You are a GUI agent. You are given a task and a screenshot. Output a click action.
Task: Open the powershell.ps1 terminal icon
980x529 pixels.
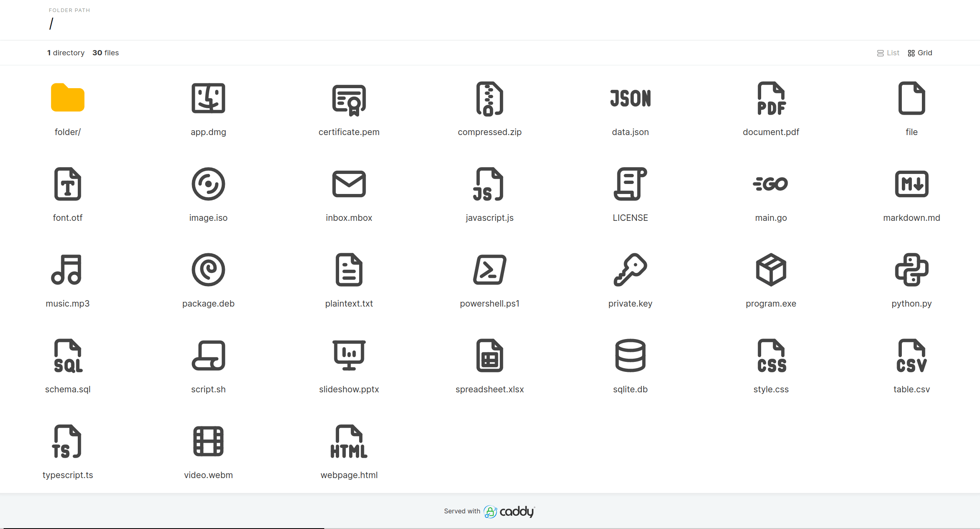pos(489,269)
